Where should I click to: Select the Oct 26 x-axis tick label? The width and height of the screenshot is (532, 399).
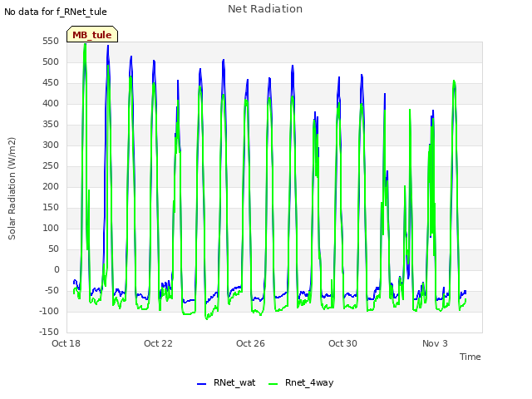(x=250, y=343)
